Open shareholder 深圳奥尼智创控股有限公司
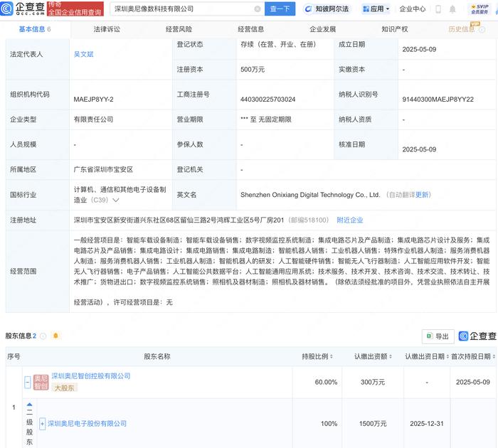Viewport: 498px width, 448px height. point(91,376)
